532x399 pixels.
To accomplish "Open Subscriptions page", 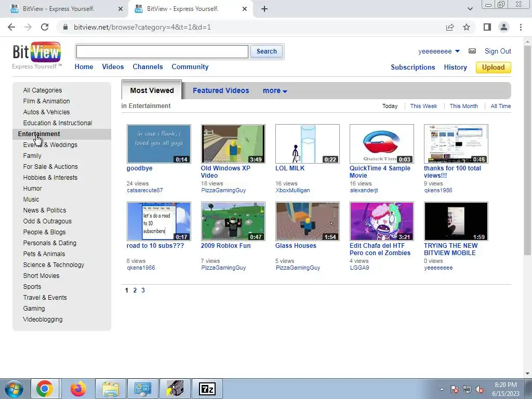I will [x=413, y=67].
